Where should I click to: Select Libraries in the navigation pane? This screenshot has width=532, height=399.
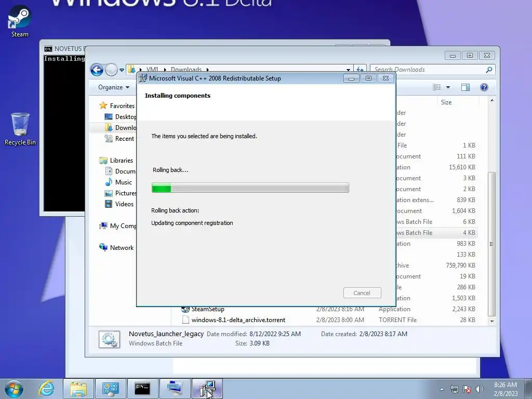point(116,161)
